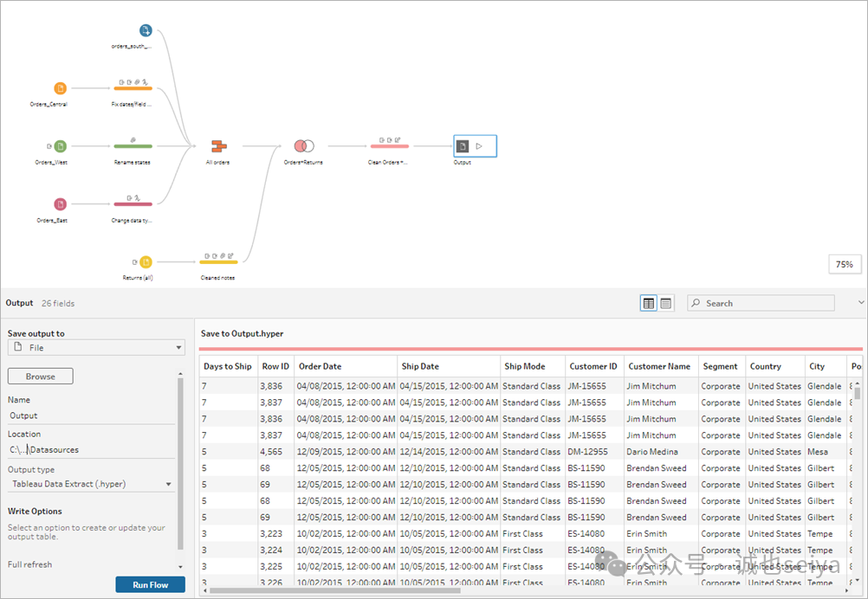This screenshot has width=868, height=599.
Task: Open the Output type dropdown
Action: point(92,484)
